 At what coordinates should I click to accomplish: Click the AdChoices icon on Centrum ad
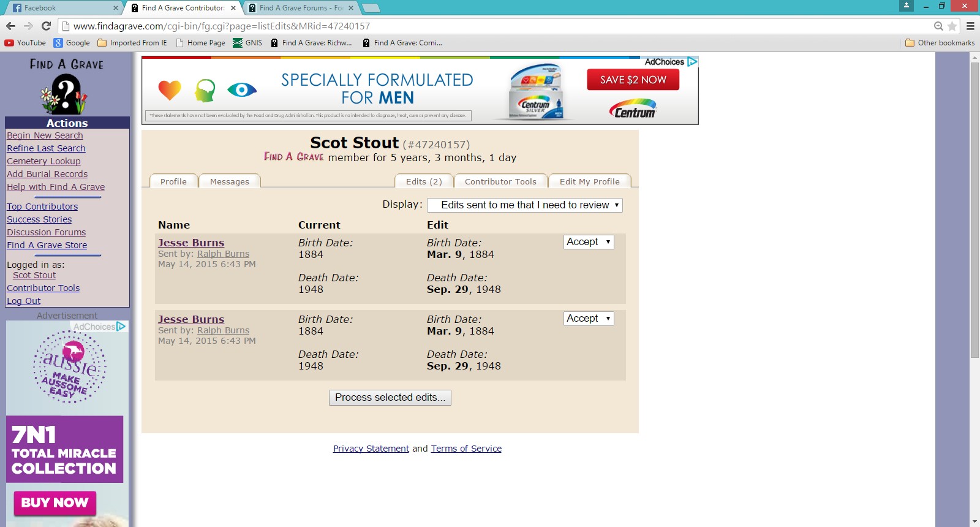[692, 62]
